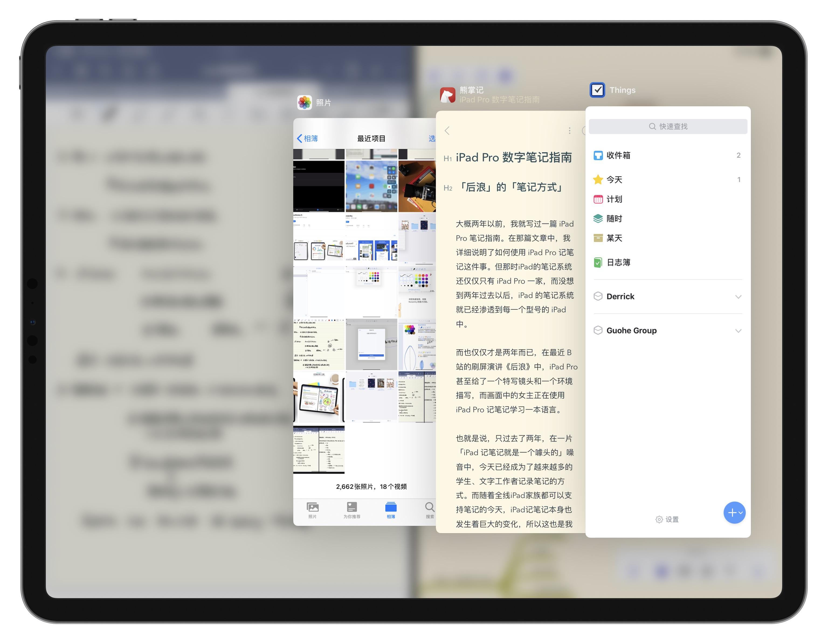Go back to Albums in Photos
The width and height of the screenshot is (828, 644).
307,138
